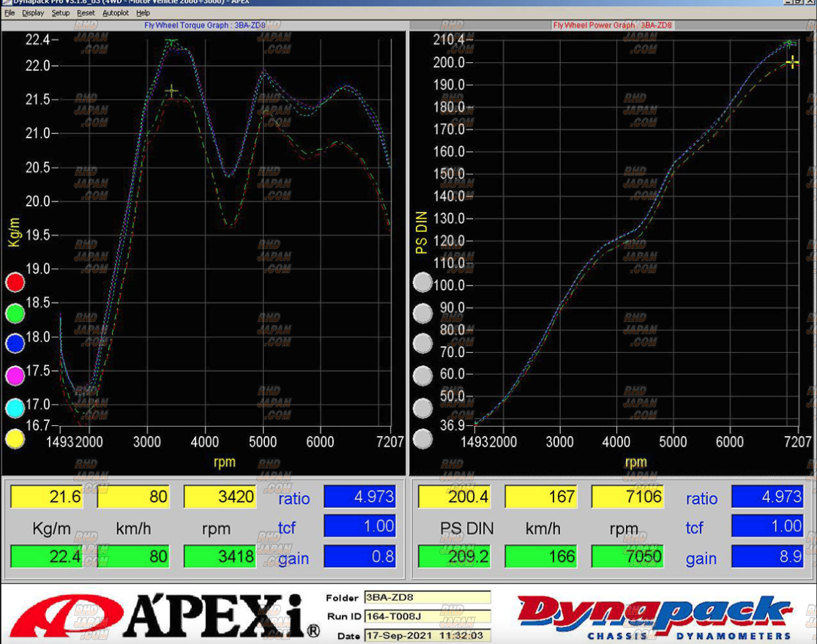Toggle the green run trace button
This screenshot has width=817, height=644.
pos(15,312)
